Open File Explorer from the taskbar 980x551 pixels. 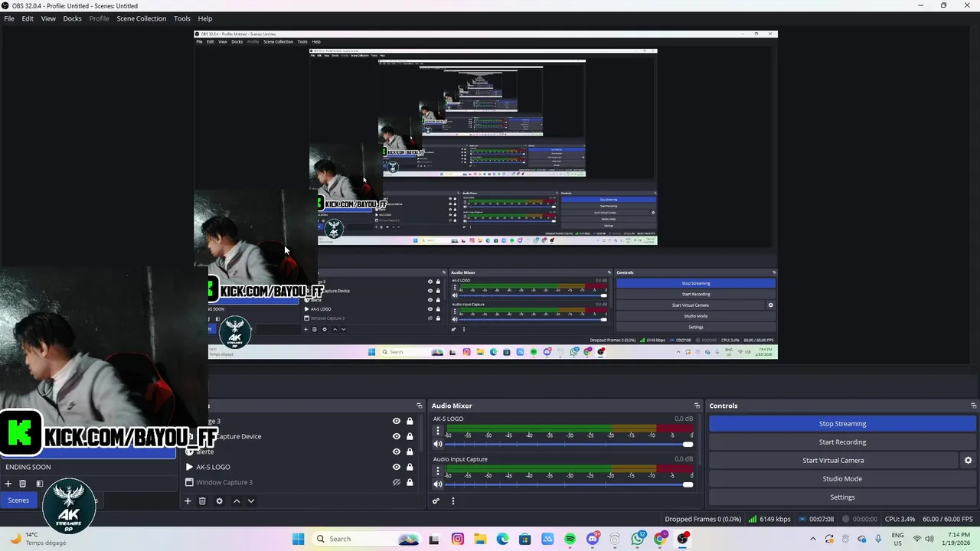tap(480, 539)
